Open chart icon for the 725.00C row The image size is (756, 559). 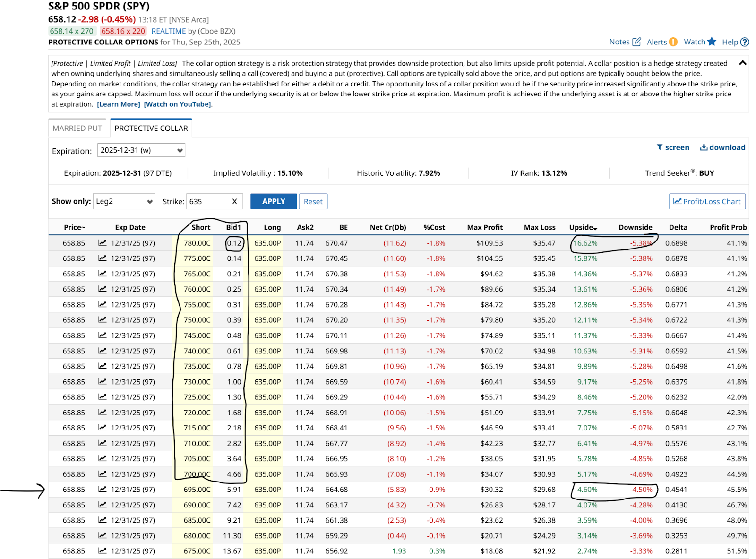[x=102, y=397]
